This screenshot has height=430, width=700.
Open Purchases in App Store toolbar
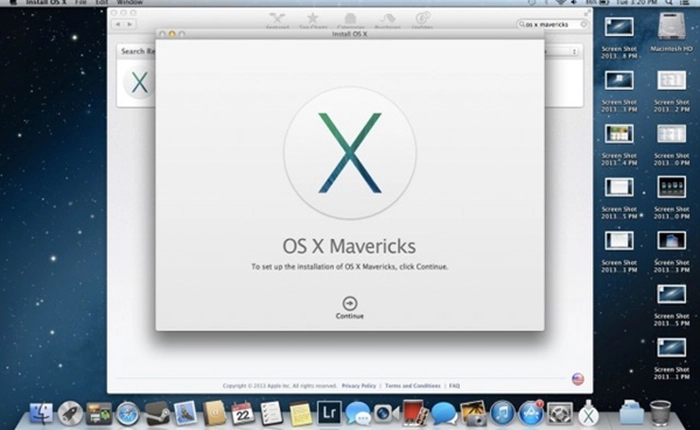point(388,20)
